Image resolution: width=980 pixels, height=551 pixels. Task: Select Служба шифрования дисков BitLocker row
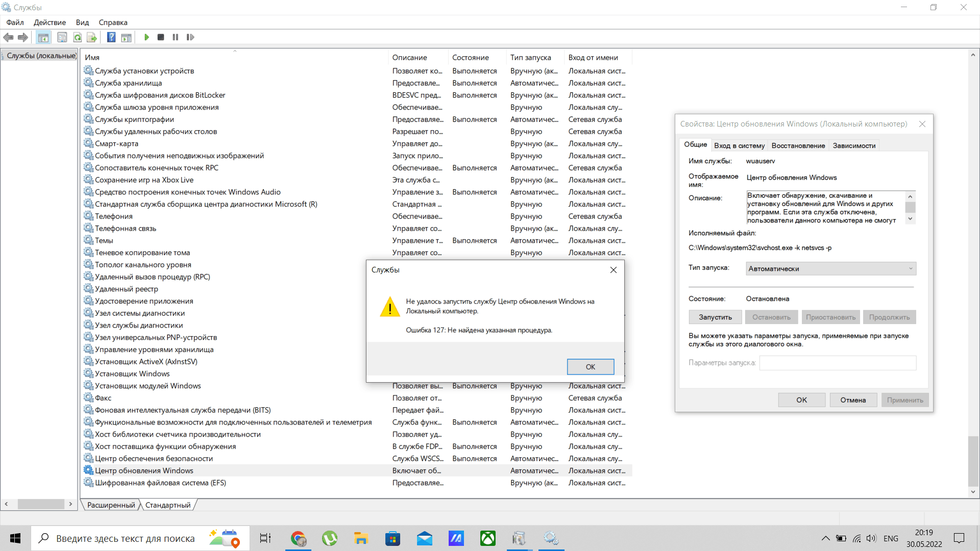357,95
